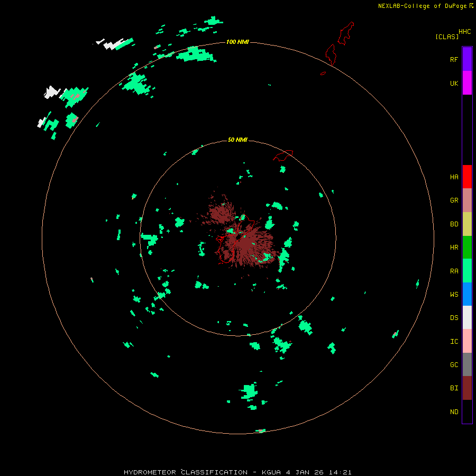Pick the RA light green swatch

pyautogui.click(x=467, y=271)
